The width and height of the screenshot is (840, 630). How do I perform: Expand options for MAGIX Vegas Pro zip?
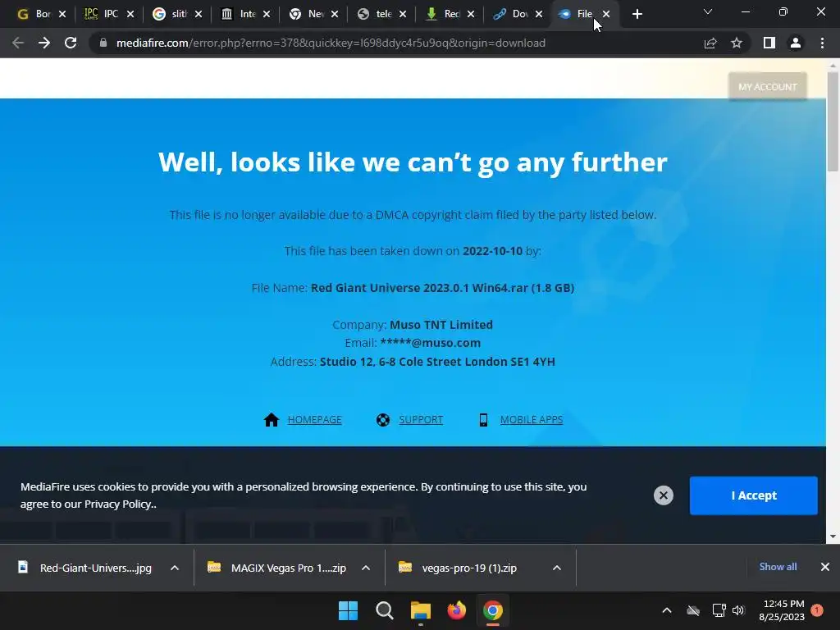point(366,568)
